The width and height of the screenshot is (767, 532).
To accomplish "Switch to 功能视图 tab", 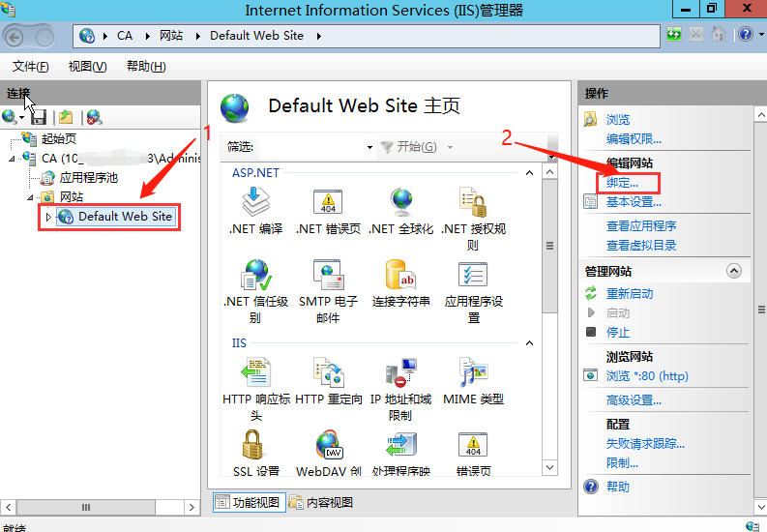I will coord(250,502).
